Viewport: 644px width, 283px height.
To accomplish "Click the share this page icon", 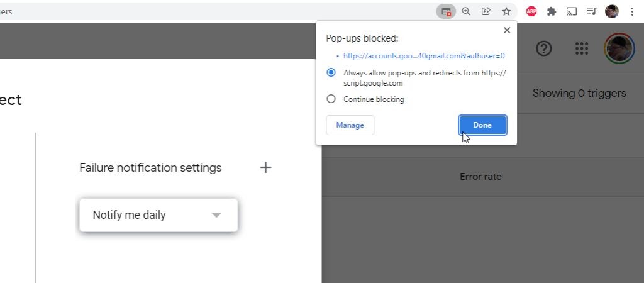I will 486,11.
